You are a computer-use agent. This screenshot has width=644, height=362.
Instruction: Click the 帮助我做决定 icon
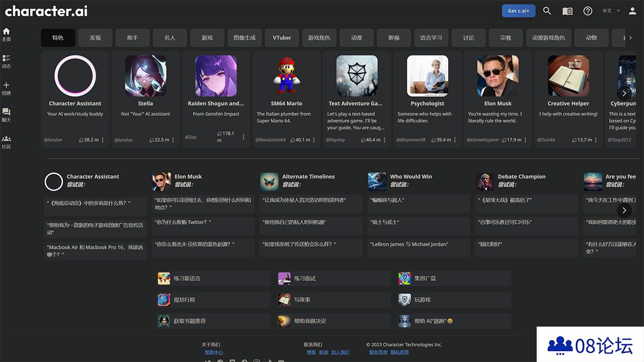click(x=284, y=321)
